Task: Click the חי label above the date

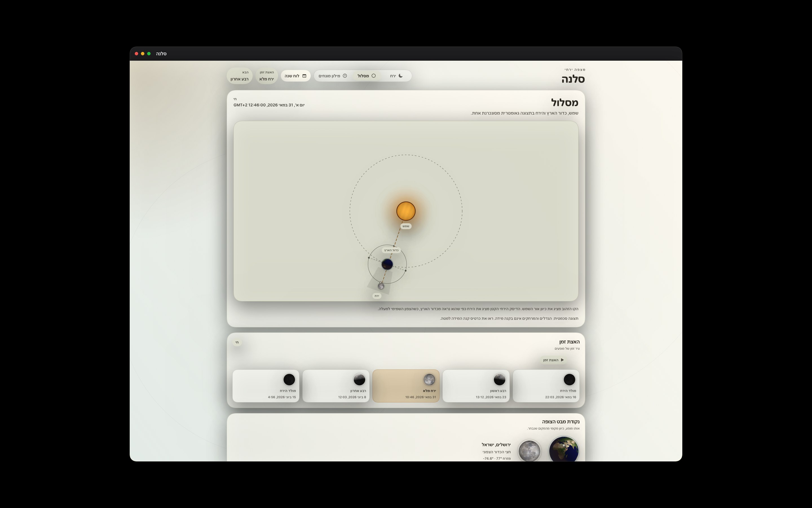Action: [235, 99]
